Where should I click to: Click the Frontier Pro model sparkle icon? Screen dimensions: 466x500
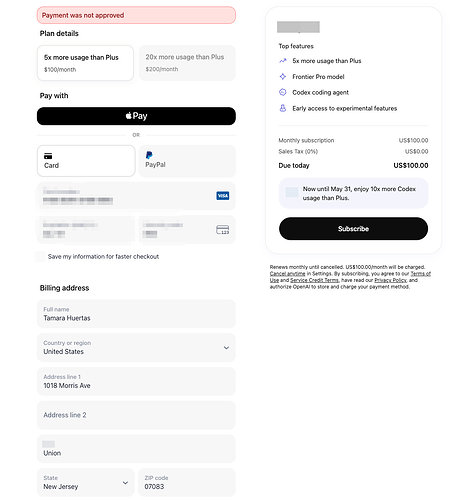click(x=283, y=77)
